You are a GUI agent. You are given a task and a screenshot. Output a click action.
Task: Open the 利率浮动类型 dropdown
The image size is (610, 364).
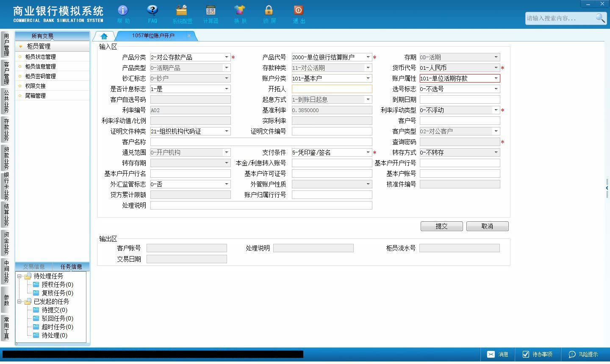496,110
